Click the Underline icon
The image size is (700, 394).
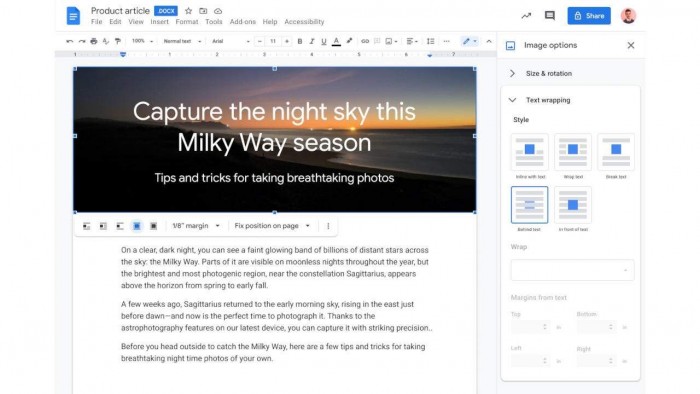point(324,41)
